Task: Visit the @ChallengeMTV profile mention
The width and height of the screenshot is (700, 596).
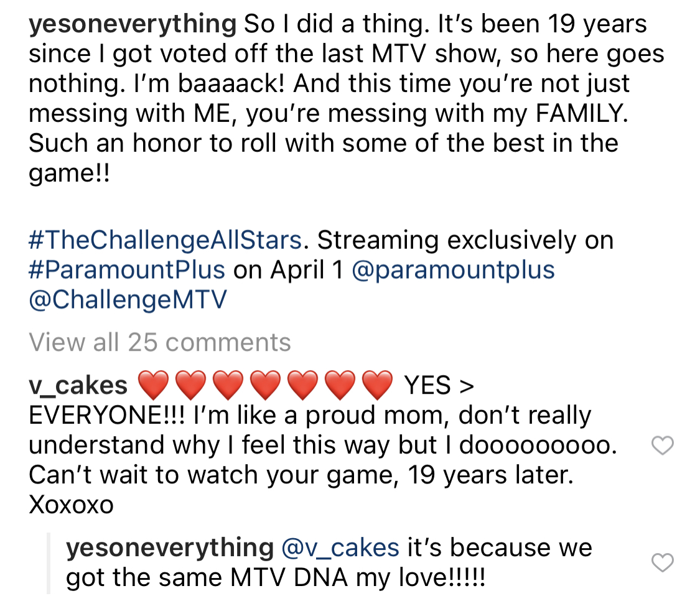Action: (128, 300)
